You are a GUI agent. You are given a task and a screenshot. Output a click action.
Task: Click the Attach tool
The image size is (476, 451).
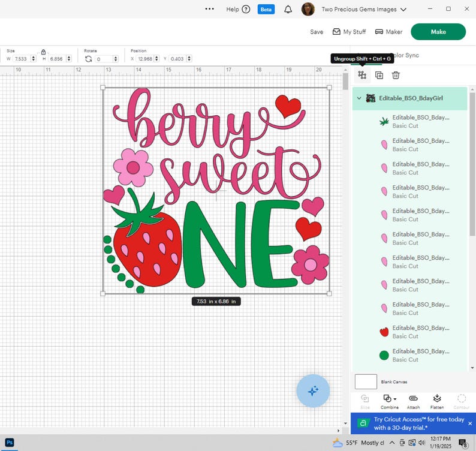(x=413, y=401)
